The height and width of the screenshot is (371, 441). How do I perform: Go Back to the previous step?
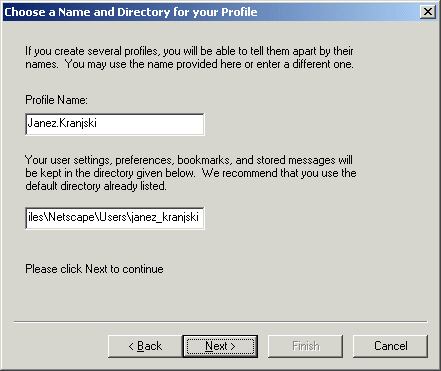tap(145, 346)
